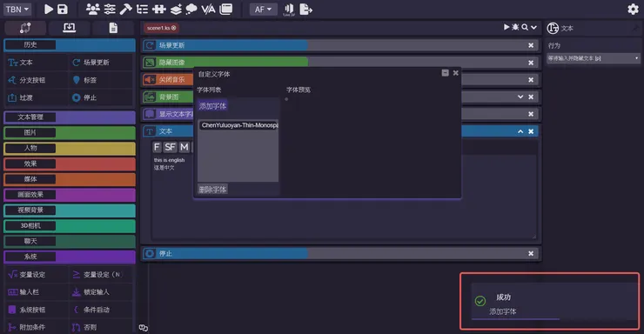Open the 画面效果 category

[x=70, y=195]
